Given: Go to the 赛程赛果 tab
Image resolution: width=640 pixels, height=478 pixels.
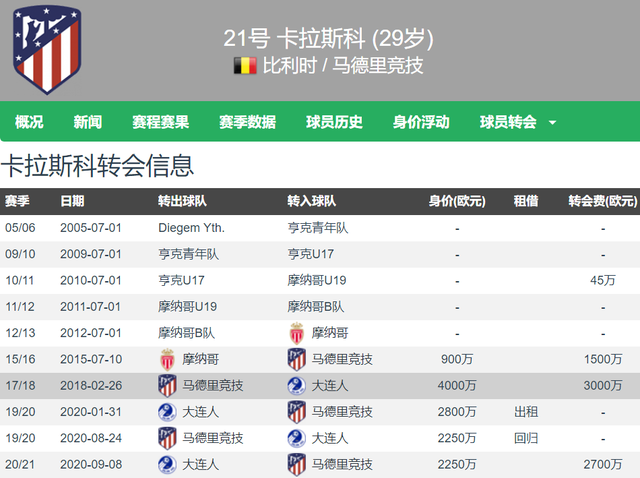Looking at the screenshot, I should tap(160, 123).
